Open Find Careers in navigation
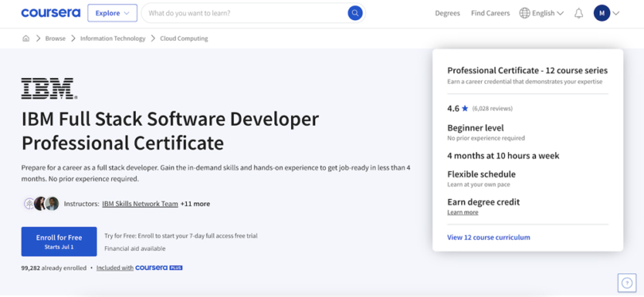This screenshot has width=644, height=297. (x=491, y=14)
